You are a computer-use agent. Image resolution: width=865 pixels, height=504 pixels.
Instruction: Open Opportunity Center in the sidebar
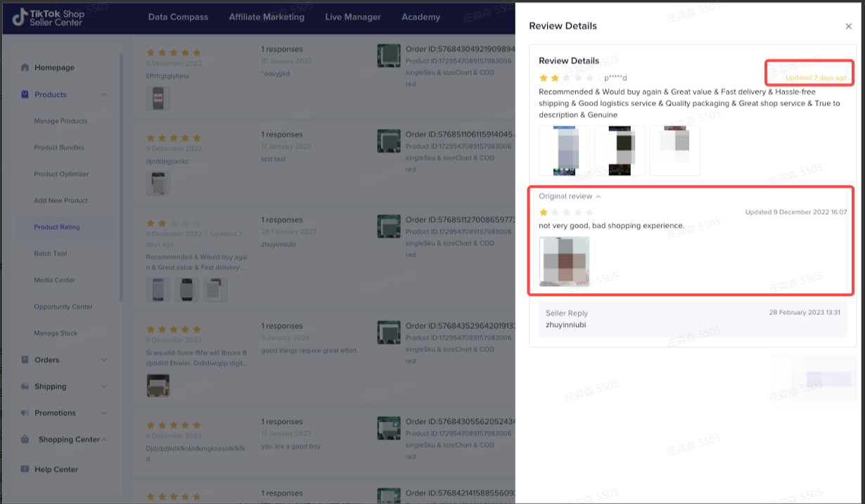pyautogui.click(x=63, y=306)
